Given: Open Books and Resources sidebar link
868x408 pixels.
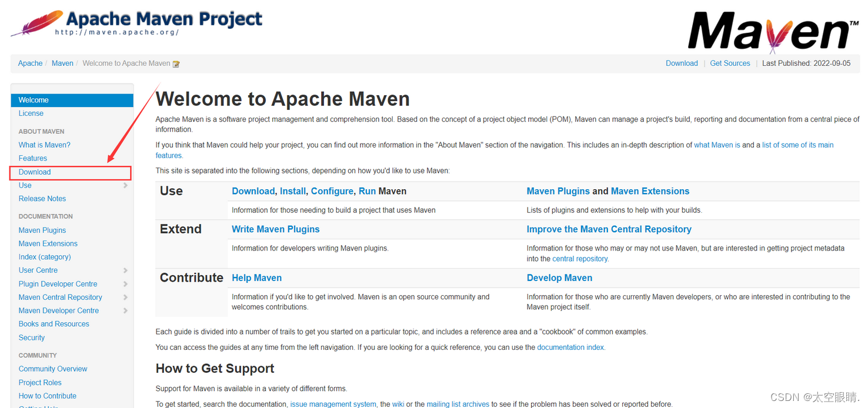Looking at the screenshot, I should click(x=54, y=324).
